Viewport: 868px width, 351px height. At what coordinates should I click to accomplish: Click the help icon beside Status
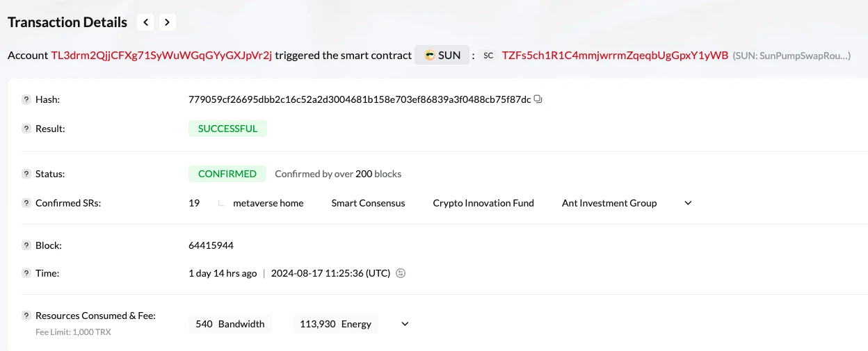point(26,174)
